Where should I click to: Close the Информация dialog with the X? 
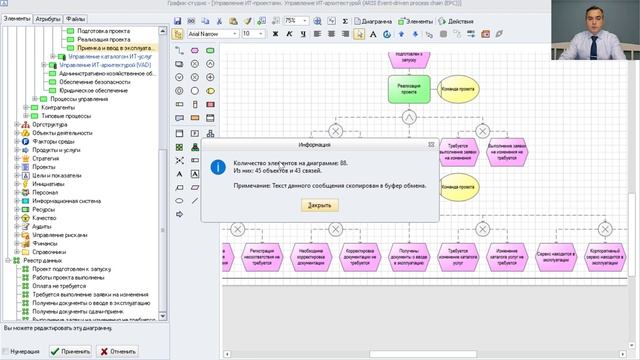pos(431,144)
